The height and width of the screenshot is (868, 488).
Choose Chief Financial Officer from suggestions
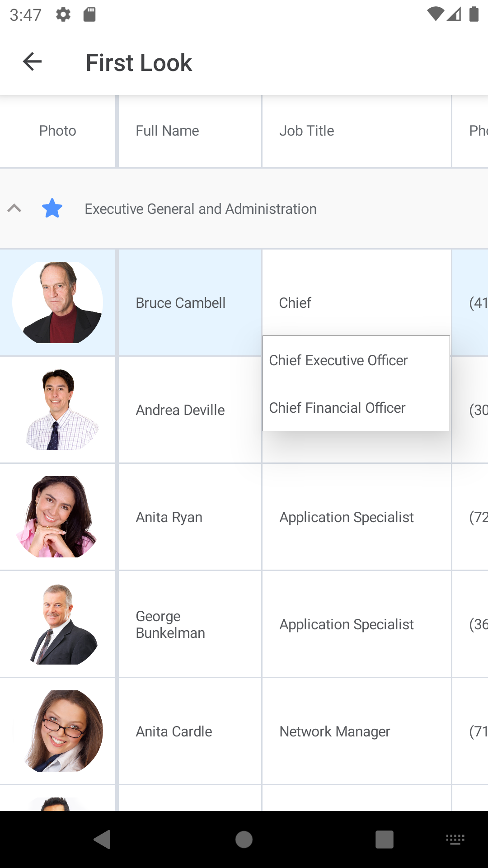338,408
